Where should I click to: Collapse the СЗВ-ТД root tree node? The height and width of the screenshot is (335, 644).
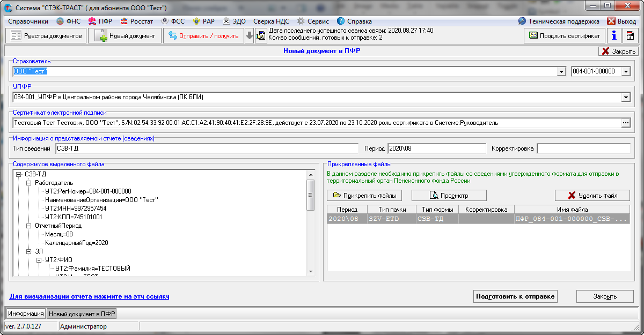tap(19, 174)
